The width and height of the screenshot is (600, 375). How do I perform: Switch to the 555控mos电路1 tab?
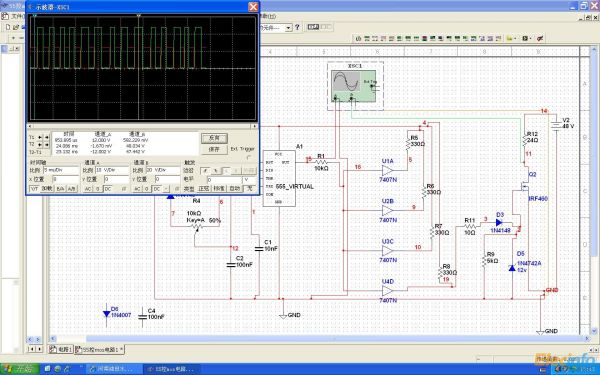[99, 349]
